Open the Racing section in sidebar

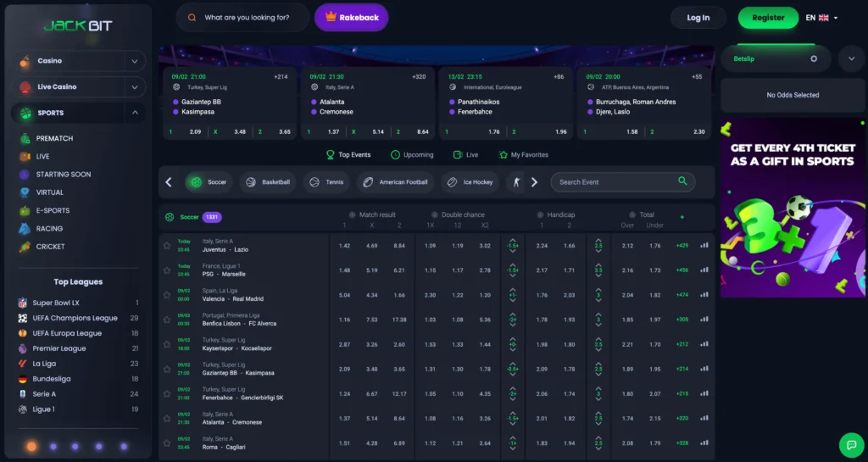[x=49, y=229]
